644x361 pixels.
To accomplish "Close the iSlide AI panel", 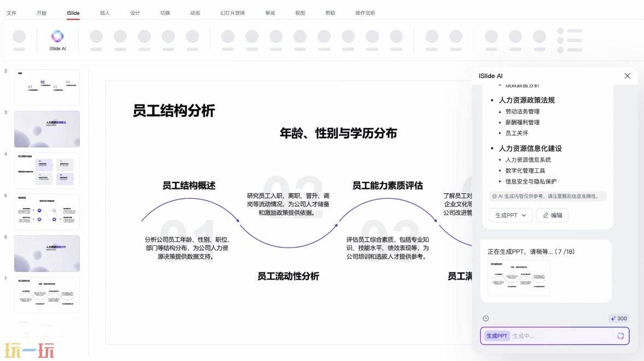I will tap(627, 76).
